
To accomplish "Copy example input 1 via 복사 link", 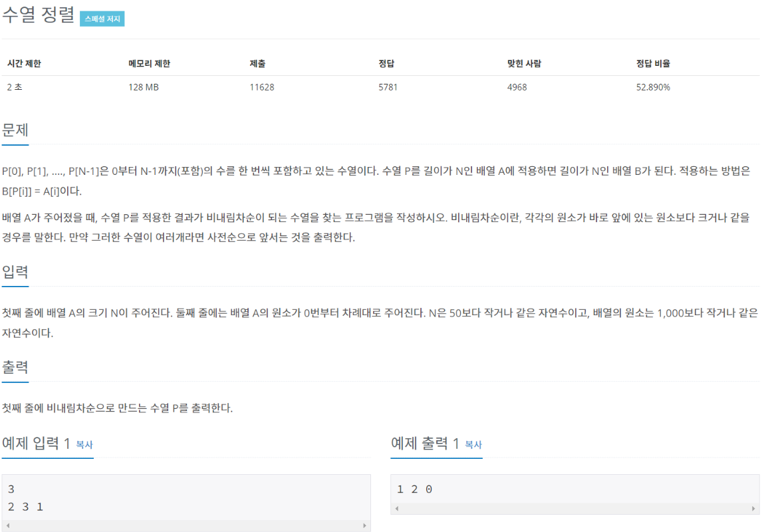I will [x=84, y=445].
